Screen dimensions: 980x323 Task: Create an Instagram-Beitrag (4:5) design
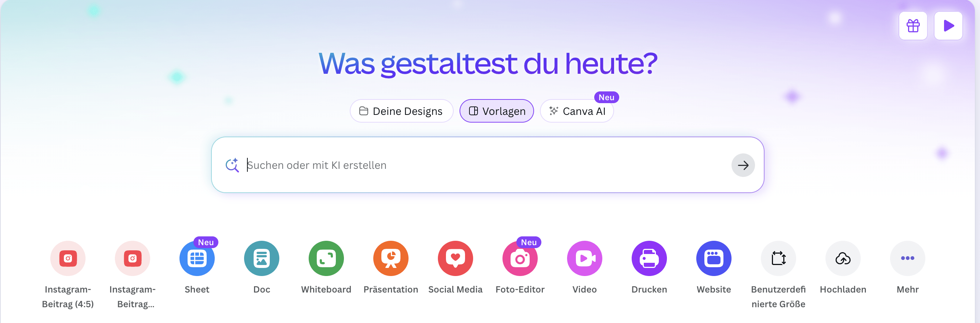click(68, 258)
